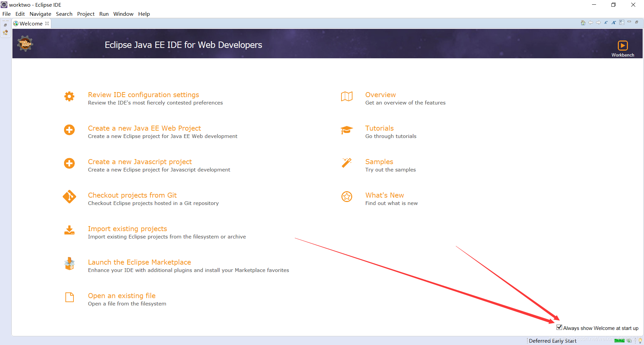Minimize the Welcome view panel
This screenshot has width=644, height=345.
pyautogui.click(x=629, y=22)
